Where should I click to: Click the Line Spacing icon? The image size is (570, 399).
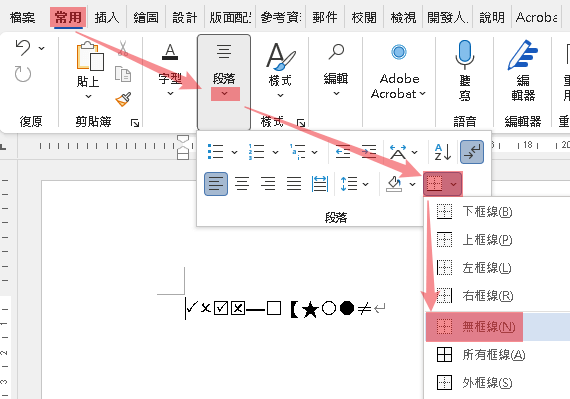(x=349, y=184)
